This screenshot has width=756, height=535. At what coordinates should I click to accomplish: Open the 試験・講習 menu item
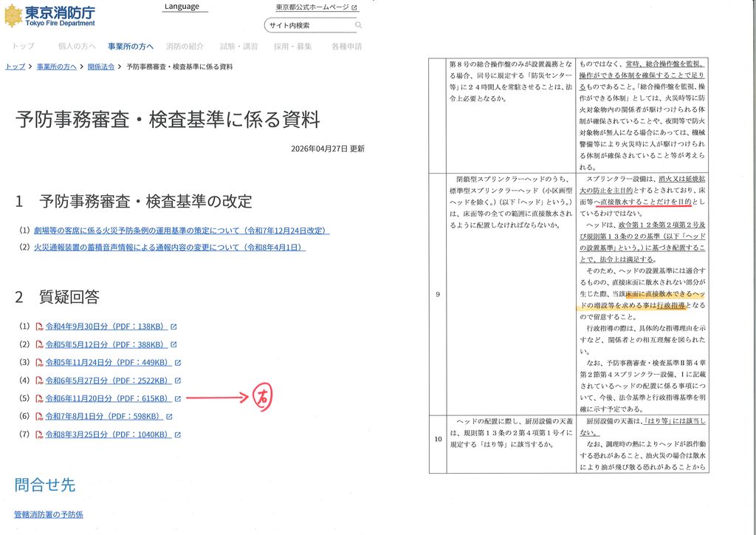point(238,47)
